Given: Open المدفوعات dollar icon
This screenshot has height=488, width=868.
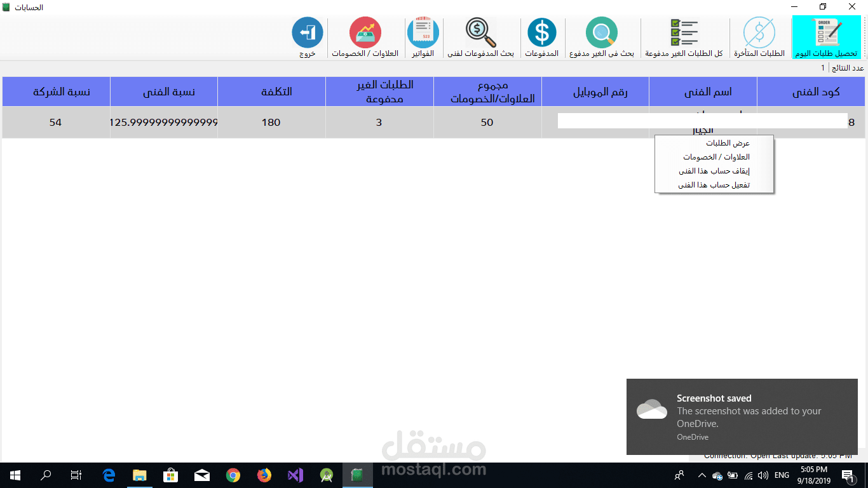Looking at the screenshot, I should coord(542,37).
